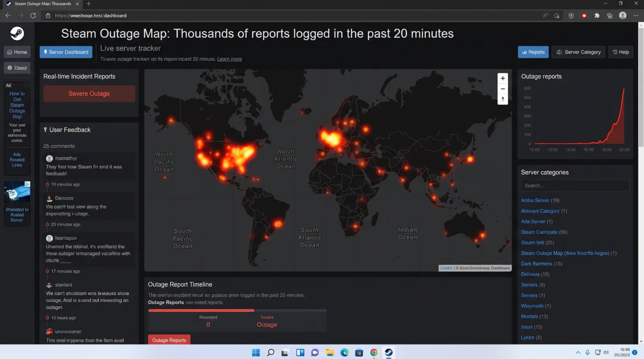Click the Steam logo in sidebar
Viewport: 644px width, 359px height.
(x=17, y=33)
